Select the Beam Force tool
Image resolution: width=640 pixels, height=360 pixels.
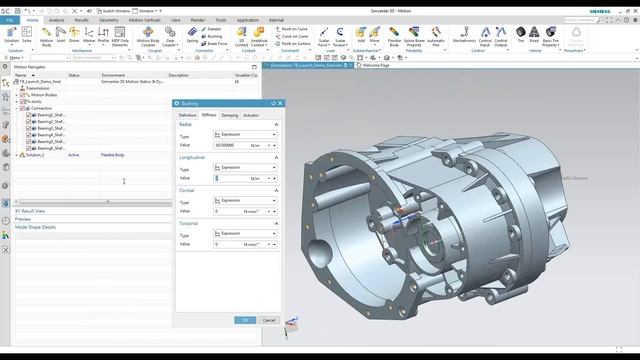click(214, 44)
